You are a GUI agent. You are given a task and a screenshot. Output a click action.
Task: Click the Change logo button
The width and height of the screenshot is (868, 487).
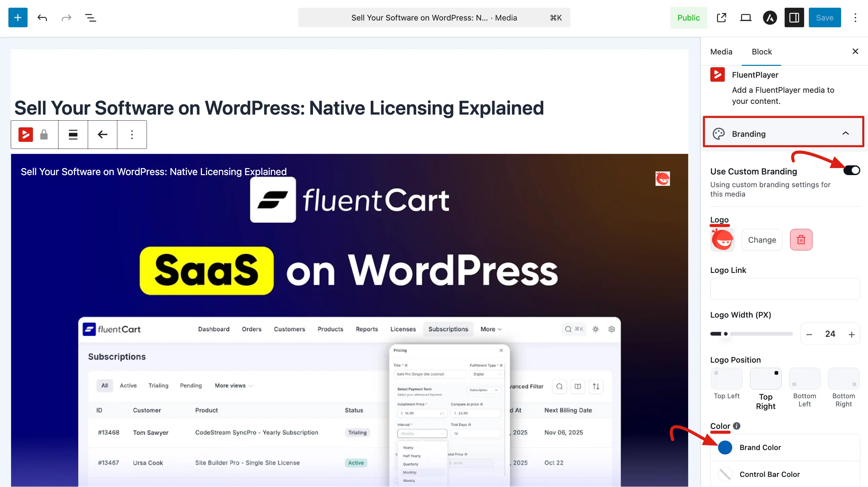(762, 240)
